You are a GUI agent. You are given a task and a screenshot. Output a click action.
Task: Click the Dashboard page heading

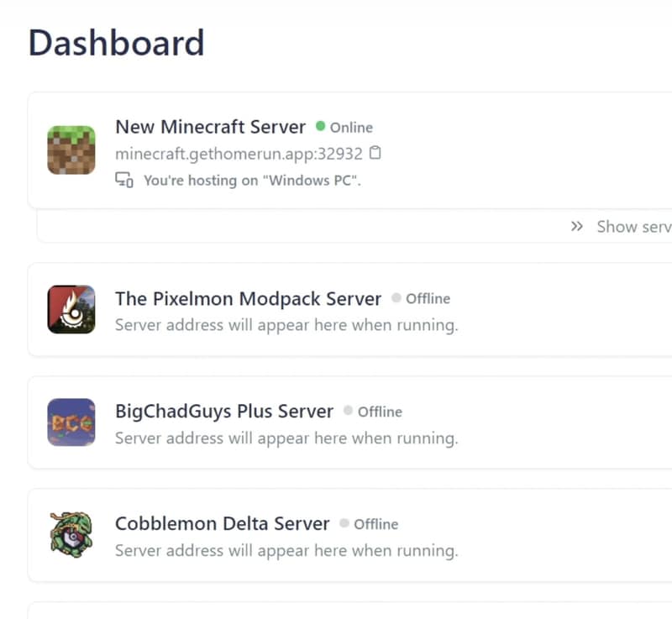point(116,43)
